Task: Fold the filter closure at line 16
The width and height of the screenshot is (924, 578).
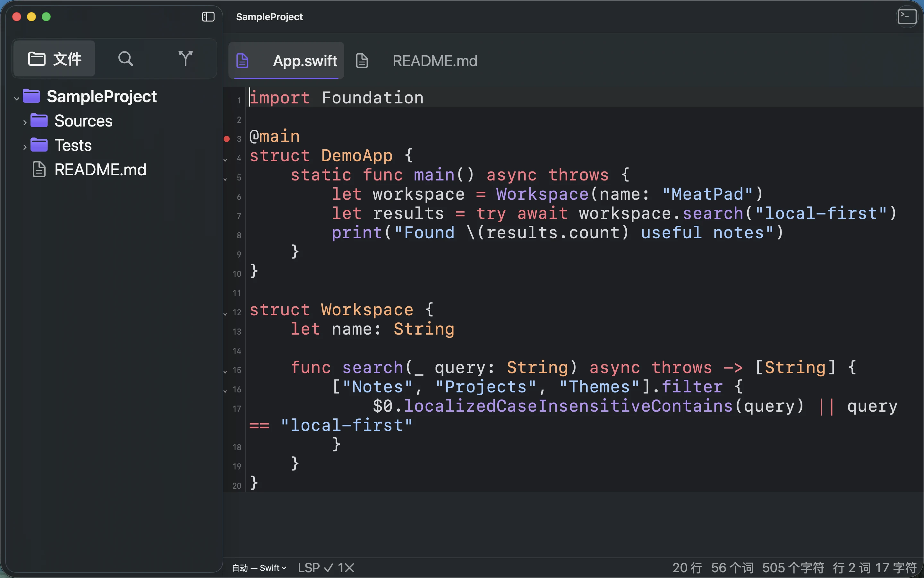Action: pos(225,391)
